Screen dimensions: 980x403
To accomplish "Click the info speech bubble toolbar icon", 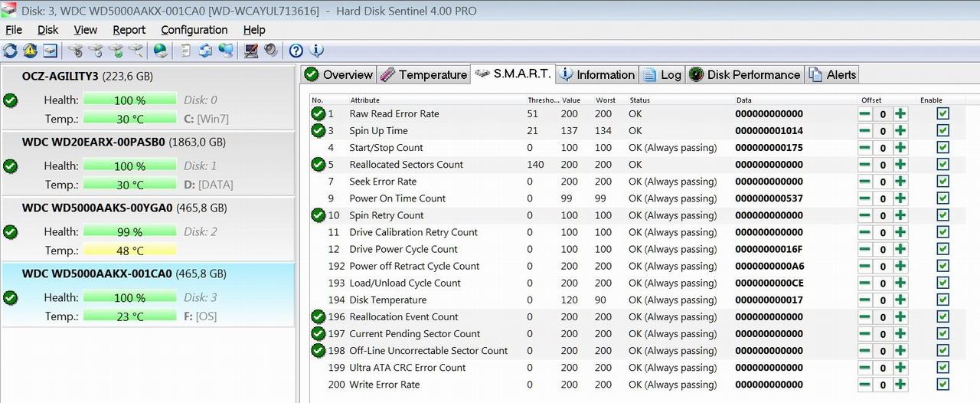I will pos(316,51).
